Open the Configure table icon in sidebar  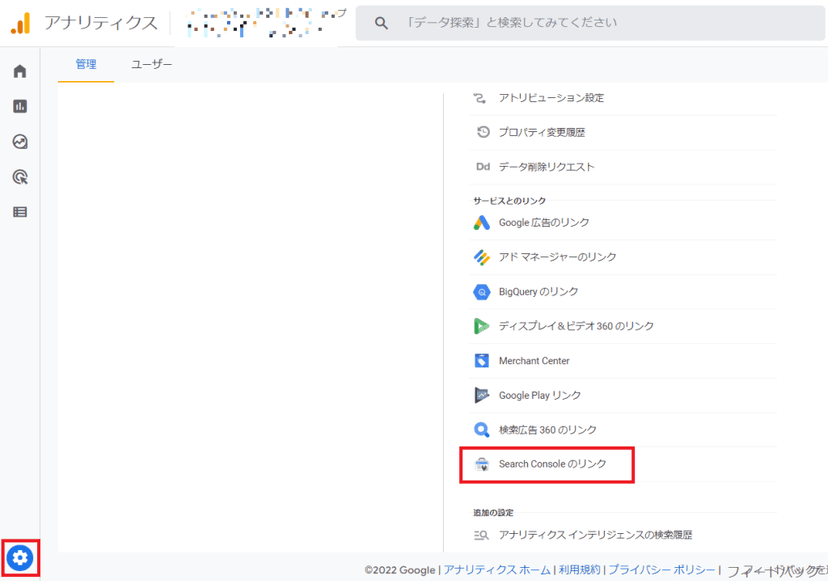point(20,212)
